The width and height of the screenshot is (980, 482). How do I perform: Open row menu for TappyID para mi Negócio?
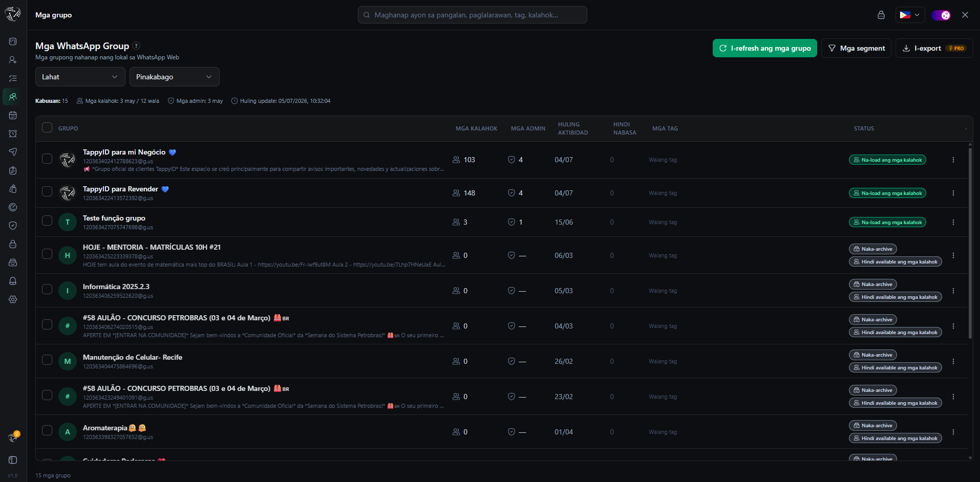[953, 160]
